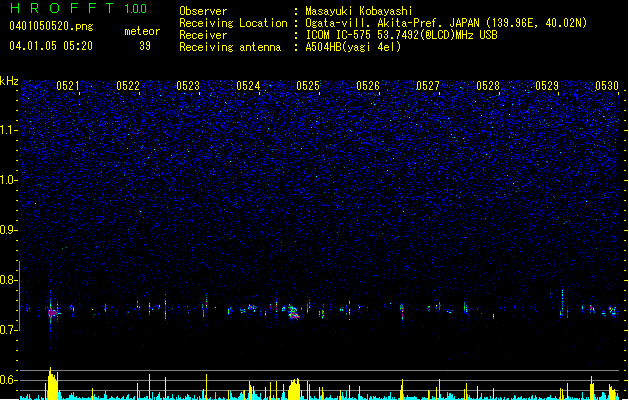Click the 0.7 kHz frequency axis label
Viewport: 629px width, 400px height.
tap(9, 330)
